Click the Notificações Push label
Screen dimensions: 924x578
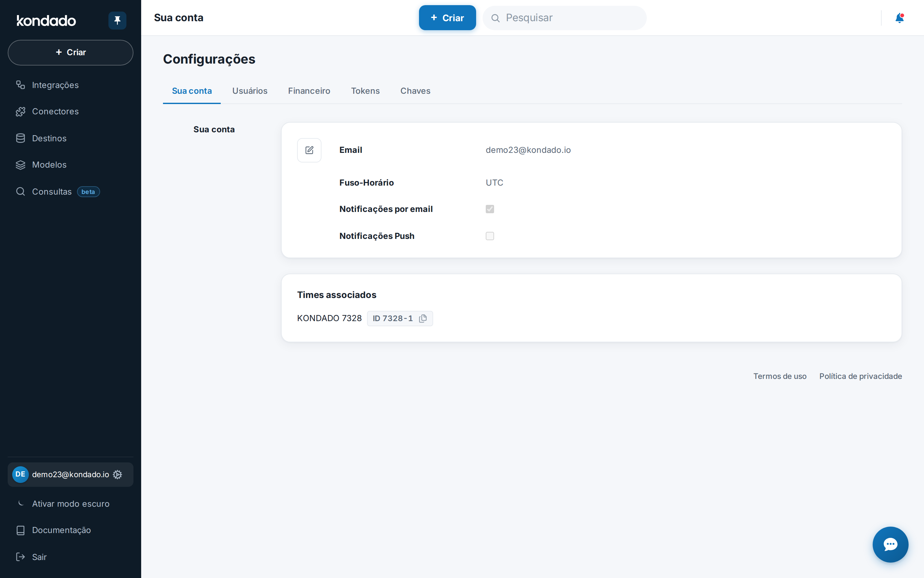click(x=377, y=236)
